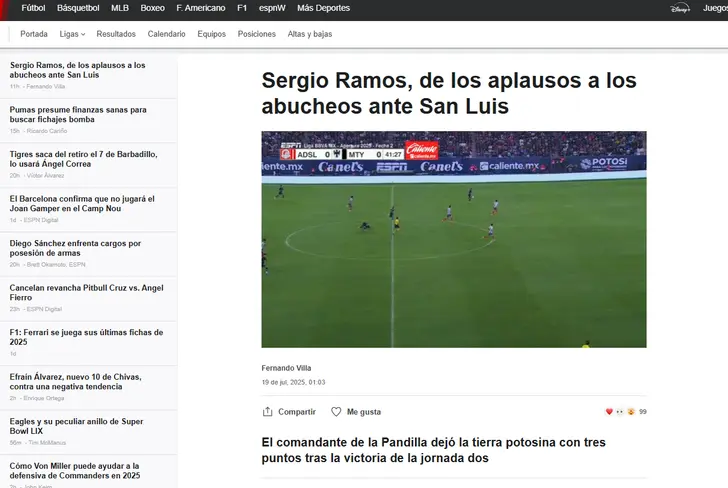Open the F1 menu

(x=242, y=8)
